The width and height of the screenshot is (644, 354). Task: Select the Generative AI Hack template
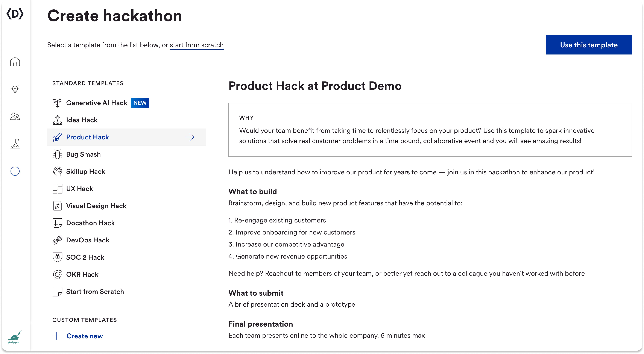[96, 102]
